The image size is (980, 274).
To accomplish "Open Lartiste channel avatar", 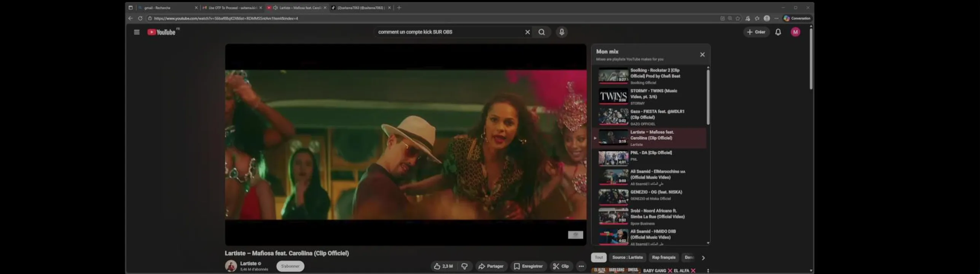I will coord(231,266).
